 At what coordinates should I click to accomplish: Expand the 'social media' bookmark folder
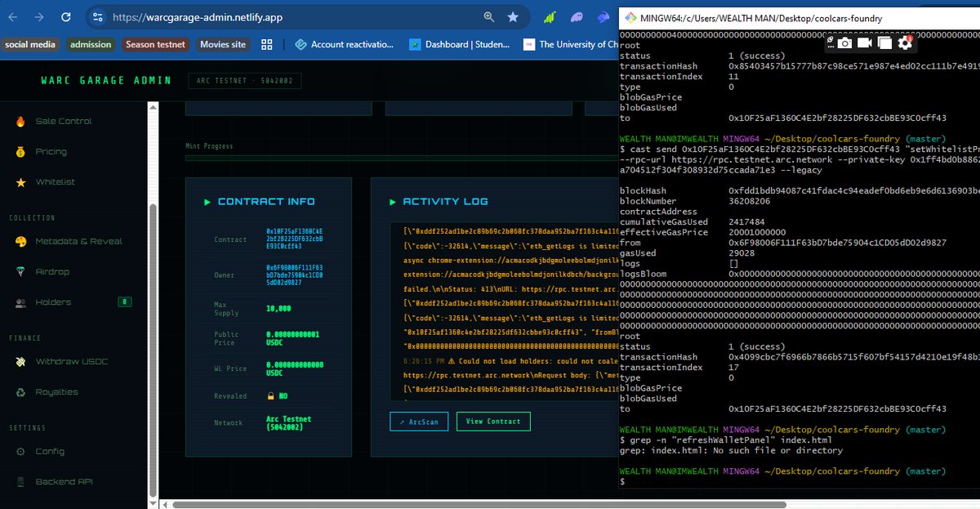(x=30, y=44)
